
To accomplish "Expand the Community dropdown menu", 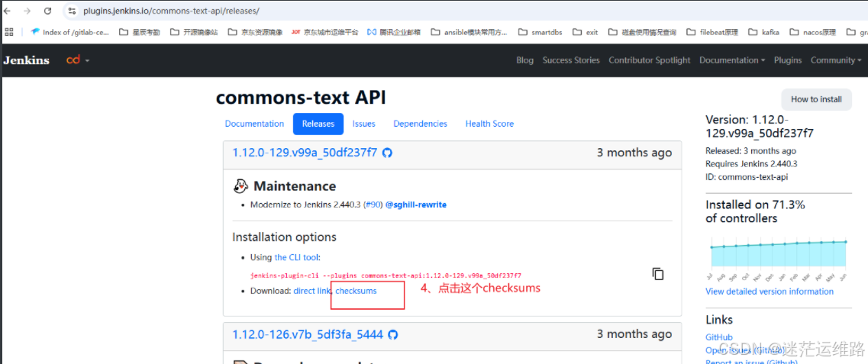I will [x=836, y=60].
